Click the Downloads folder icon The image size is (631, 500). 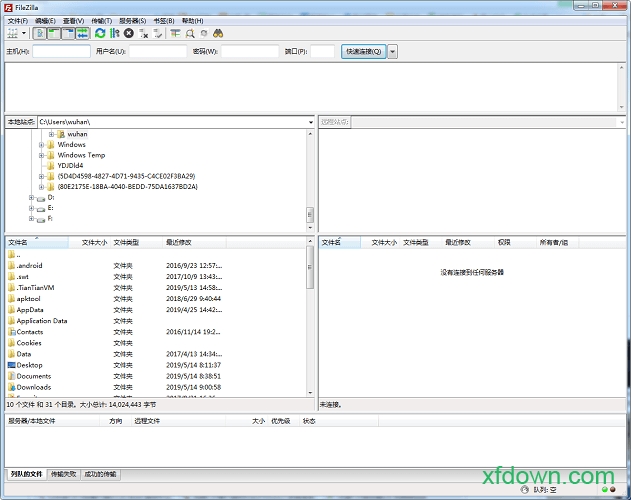tap(12, 387)
